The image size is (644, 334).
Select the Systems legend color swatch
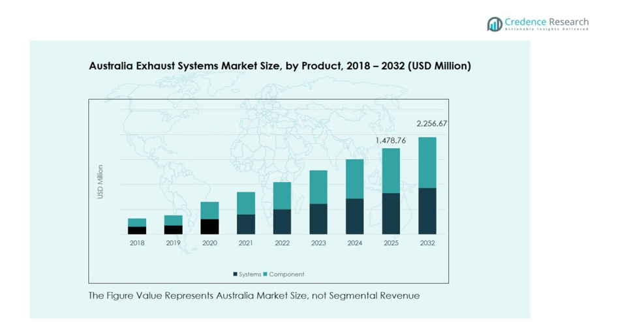[236, 275]
